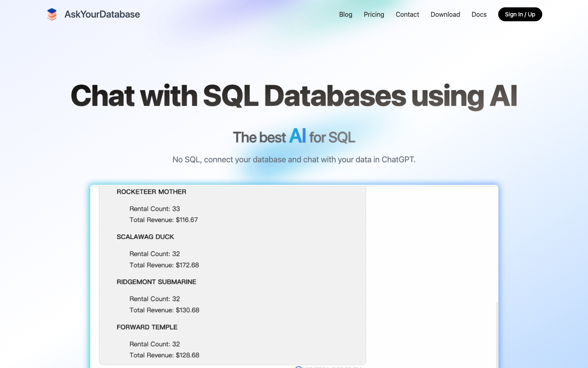Click the 'Total Revenue: $130.68' value
Viewport: 588px width, 368px height.
(x=165, y=310)
